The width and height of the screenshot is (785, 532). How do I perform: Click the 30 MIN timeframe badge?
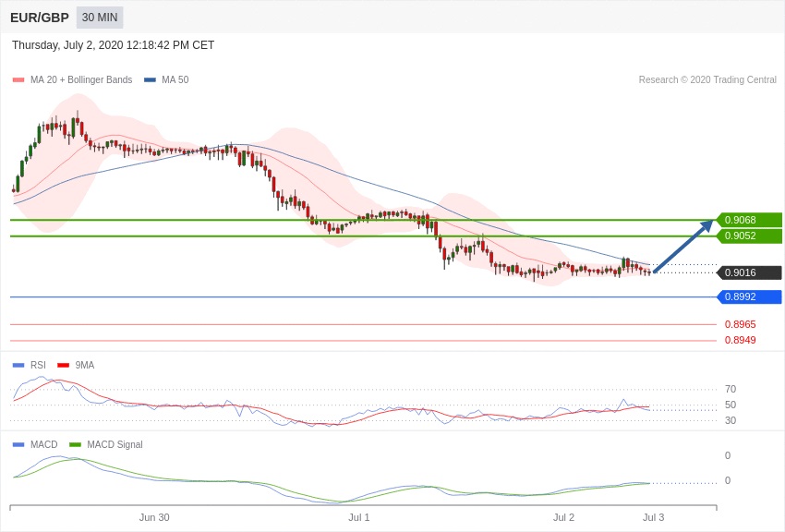(100, 18)
